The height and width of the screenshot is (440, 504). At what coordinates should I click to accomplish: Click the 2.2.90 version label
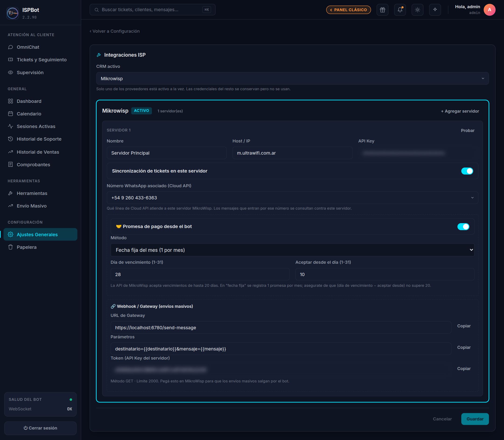(29, 17)
